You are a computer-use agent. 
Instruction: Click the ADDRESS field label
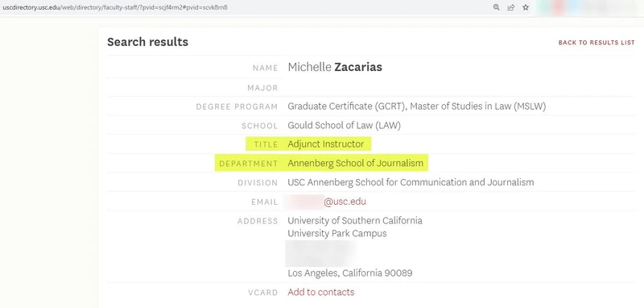point(258,221)
